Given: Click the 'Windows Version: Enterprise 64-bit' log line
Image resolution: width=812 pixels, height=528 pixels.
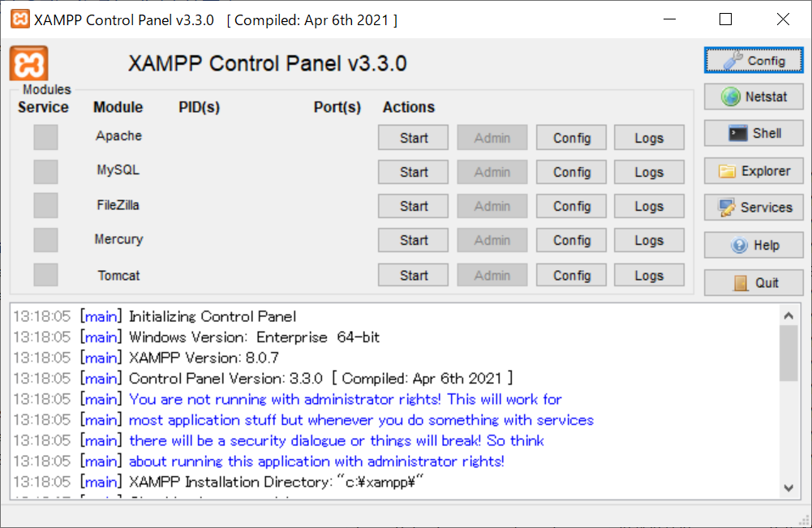Looking at the screenshot, I should 254,337.
